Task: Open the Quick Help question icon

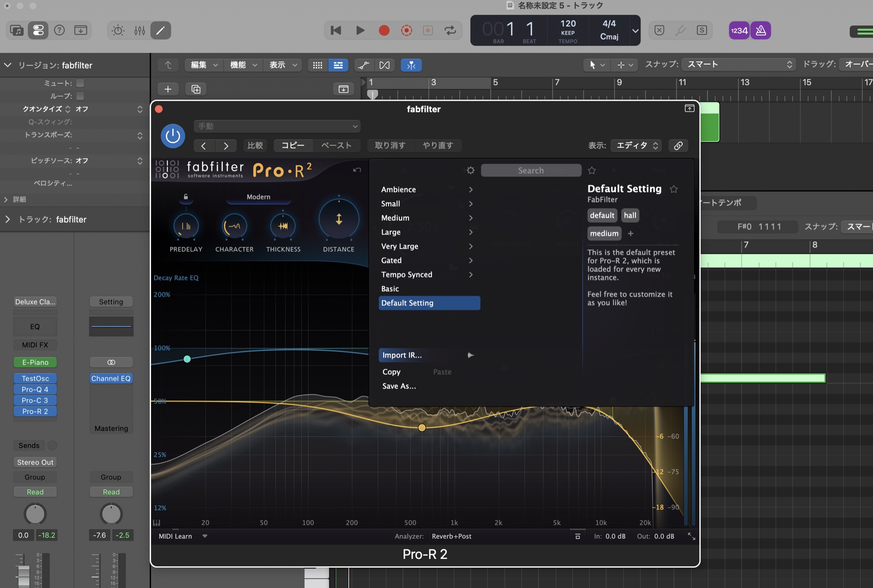Action: (59, 30)
